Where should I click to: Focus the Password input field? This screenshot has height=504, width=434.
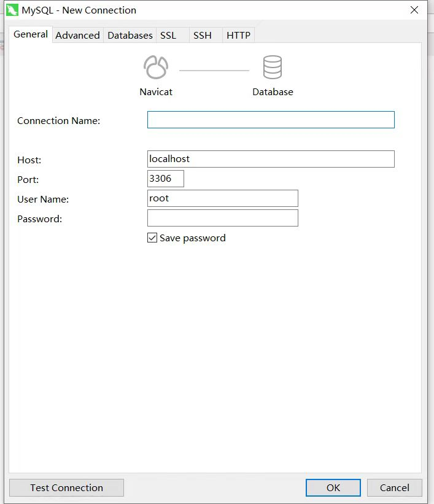tap(222, 218)
